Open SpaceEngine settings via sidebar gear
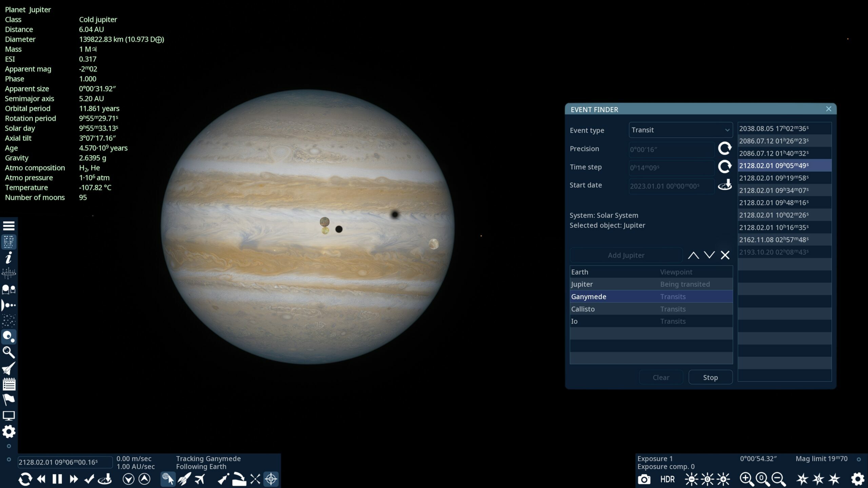868x488 pixels. pos(9,432)
